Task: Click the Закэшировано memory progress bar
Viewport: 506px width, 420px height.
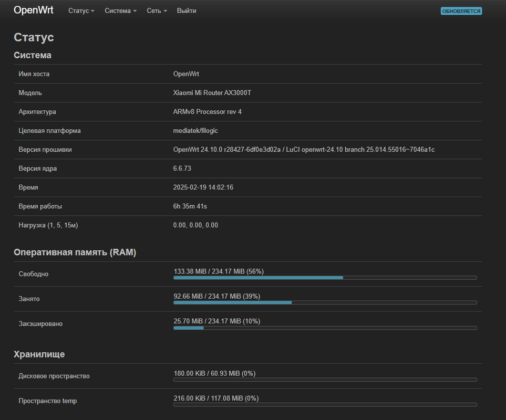Action: 325,328
